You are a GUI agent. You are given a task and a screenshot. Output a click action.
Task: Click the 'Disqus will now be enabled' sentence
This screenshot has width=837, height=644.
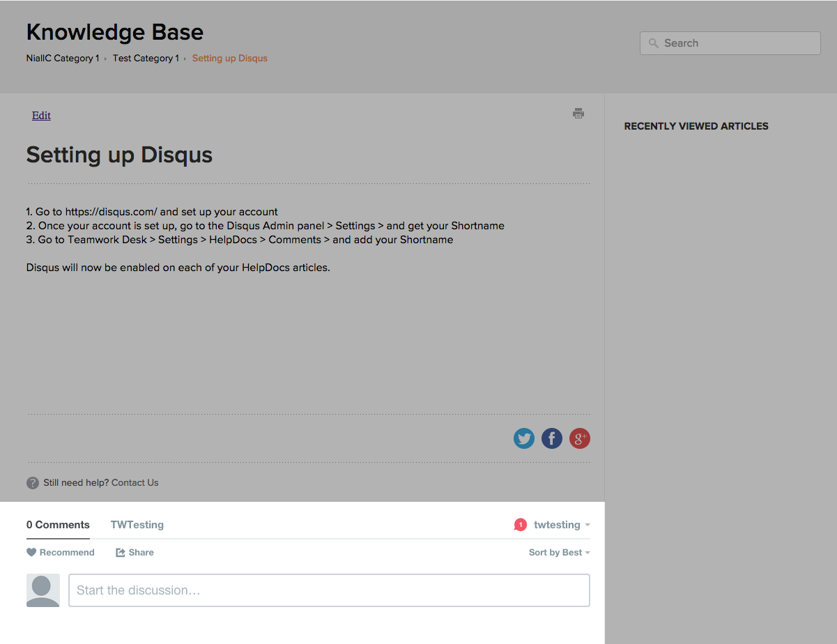click(x=178, y=268)
